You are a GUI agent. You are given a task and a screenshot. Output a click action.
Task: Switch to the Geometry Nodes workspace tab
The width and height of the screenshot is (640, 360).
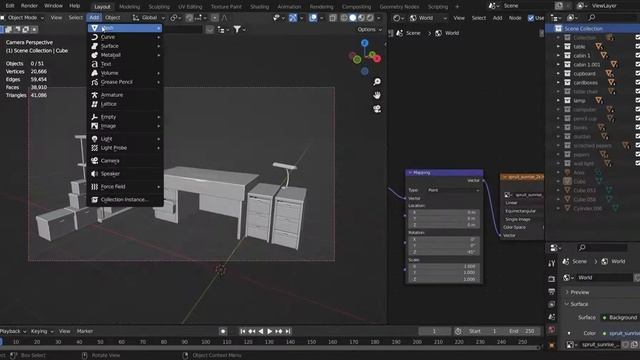pos(399,7)
